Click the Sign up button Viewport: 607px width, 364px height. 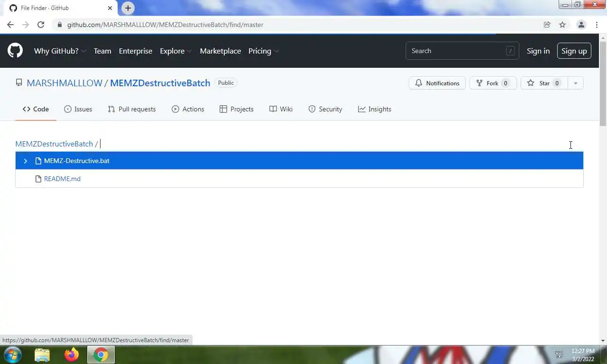(574, 51)
